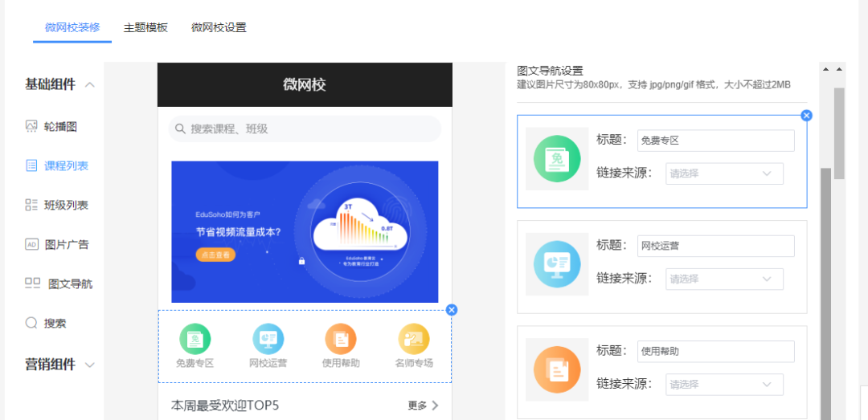Click the blue EduSoho banner image

click(305, 232)
